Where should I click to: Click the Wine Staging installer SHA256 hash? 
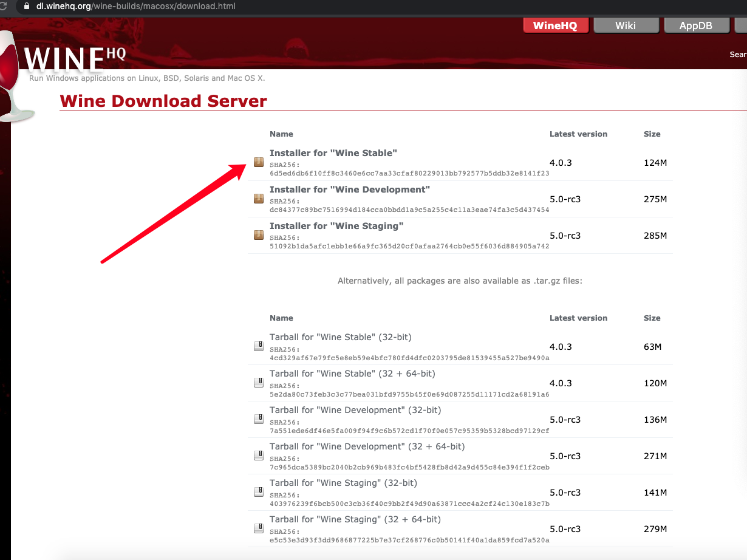pos(409,246)
